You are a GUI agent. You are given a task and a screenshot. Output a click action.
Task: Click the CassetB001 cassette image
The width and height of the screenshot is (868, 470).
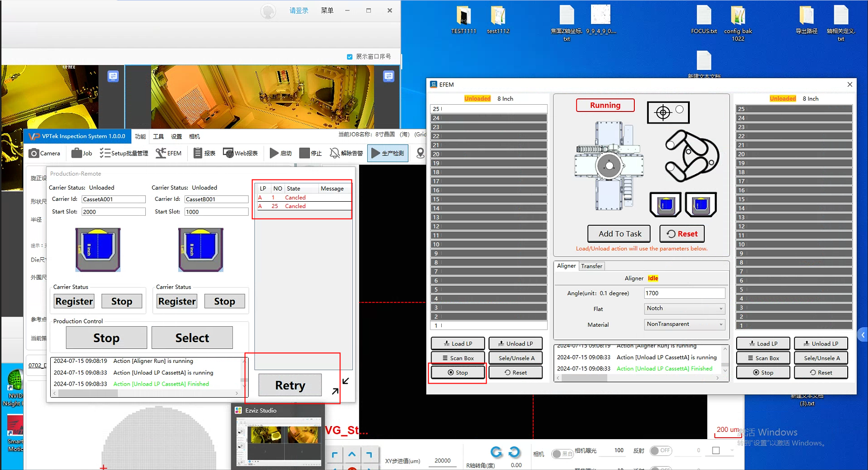[x=201, y=249]
